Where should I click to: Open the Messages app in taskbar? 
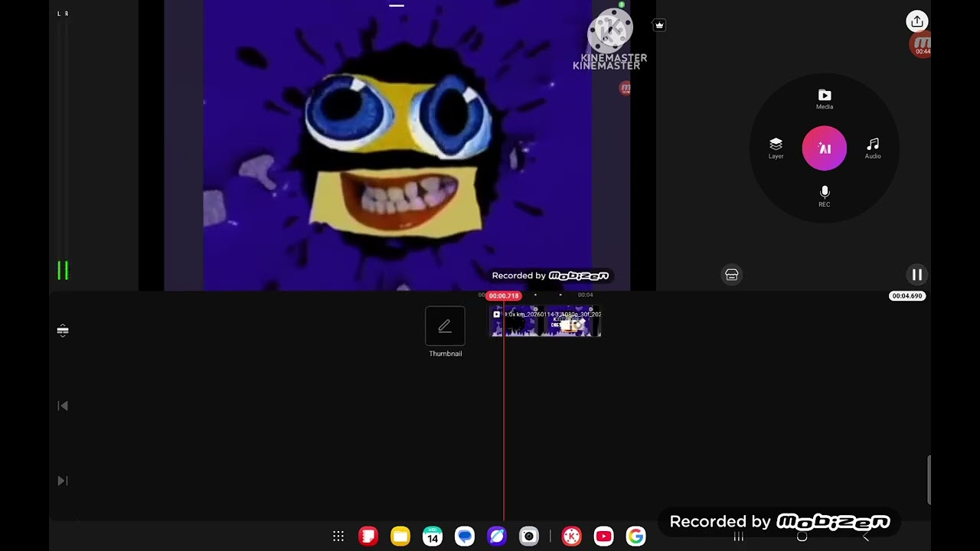(465, 536)
